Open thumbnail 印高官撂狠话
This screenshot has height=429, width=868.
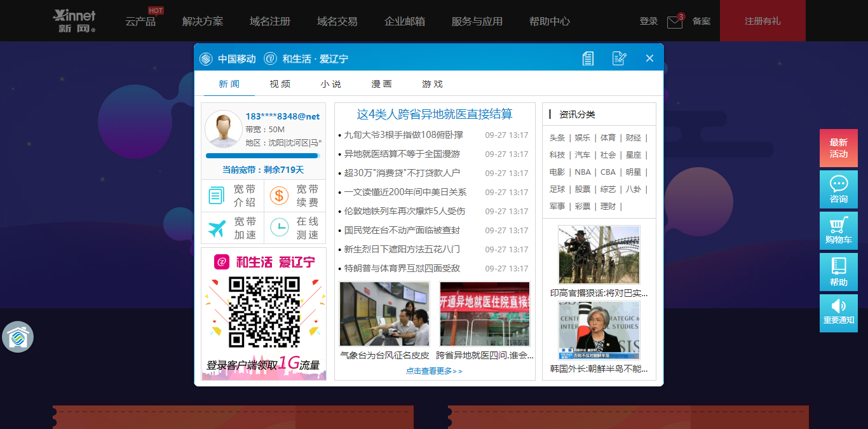point(599,254)
